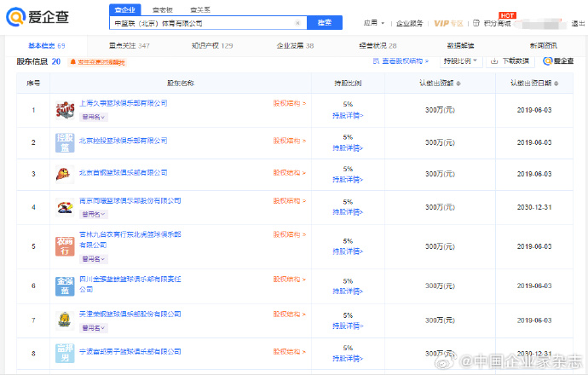Click the 控股篮 blue logo icon
This screenshot has width=588, height=375.
click(x=65, y=143)
